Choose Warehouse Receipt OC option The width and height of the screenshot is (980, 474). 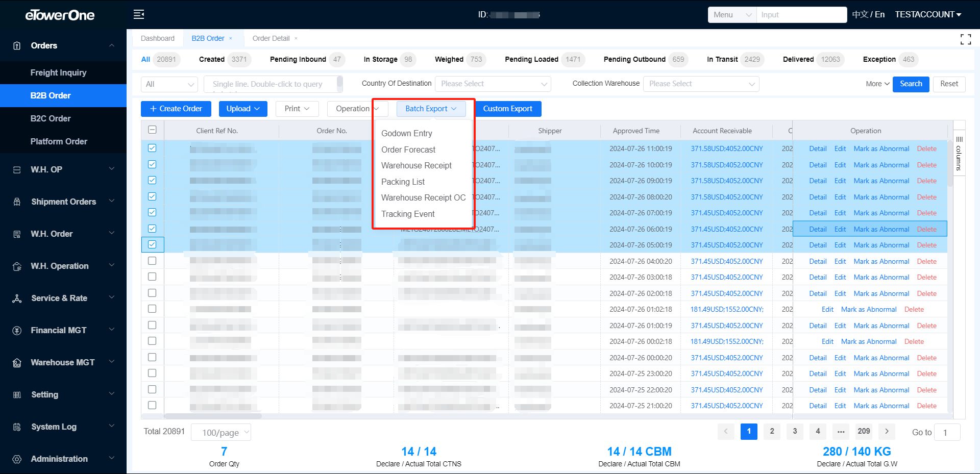(423, 197)
